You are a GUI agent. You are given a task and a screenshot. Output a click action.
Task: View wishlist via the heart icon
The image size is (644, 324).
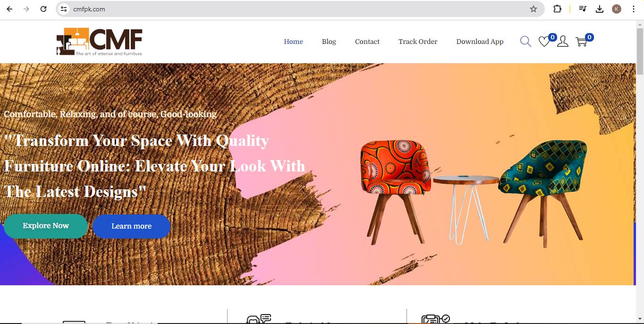point(544,42)
